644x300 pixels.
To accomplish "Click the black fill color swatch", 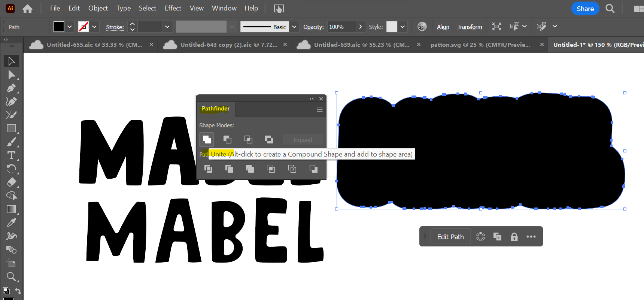I will (x=59, y=27).
